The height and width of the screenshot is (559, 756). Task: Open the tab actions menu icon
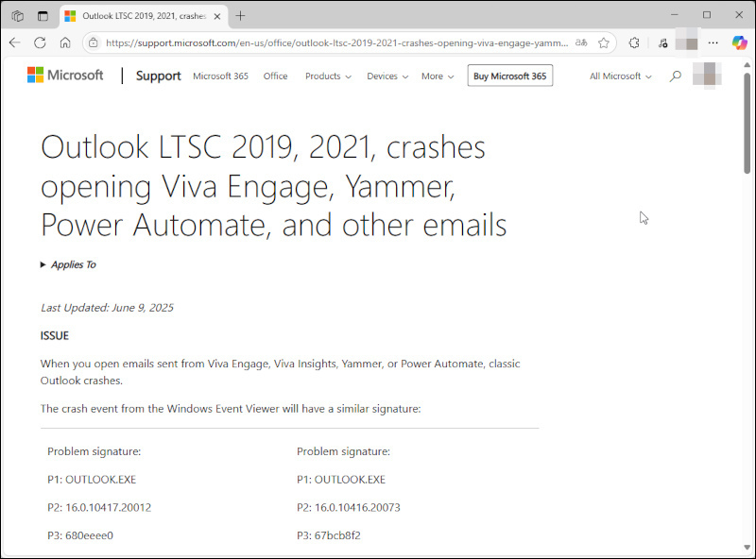tap(43, 16)
